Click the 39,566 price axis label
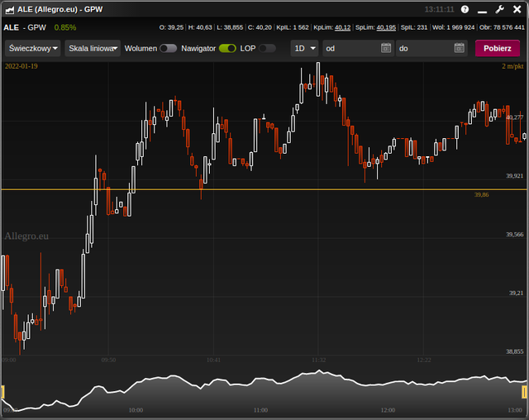 coord(514,235)
